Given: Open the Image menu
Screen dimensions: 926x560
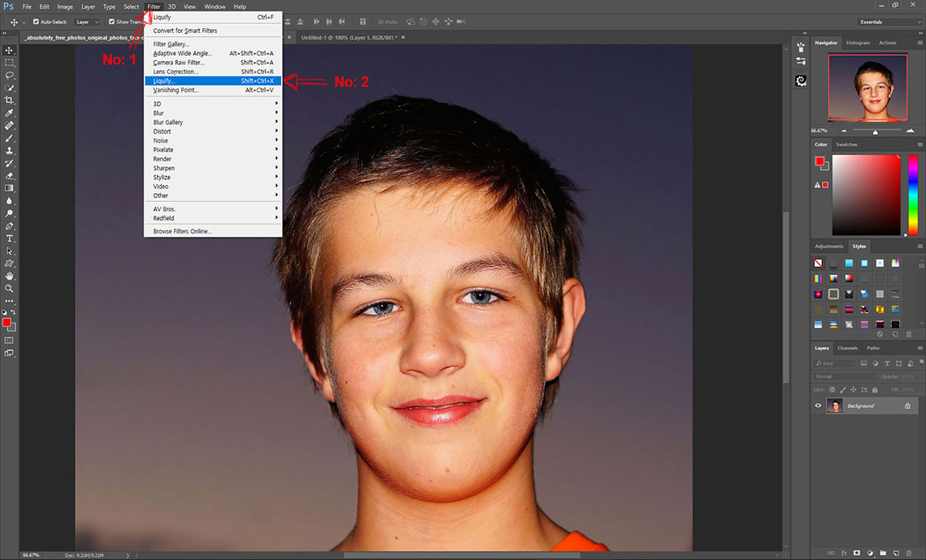Looking at the screenshot, I should pos(65,6).
